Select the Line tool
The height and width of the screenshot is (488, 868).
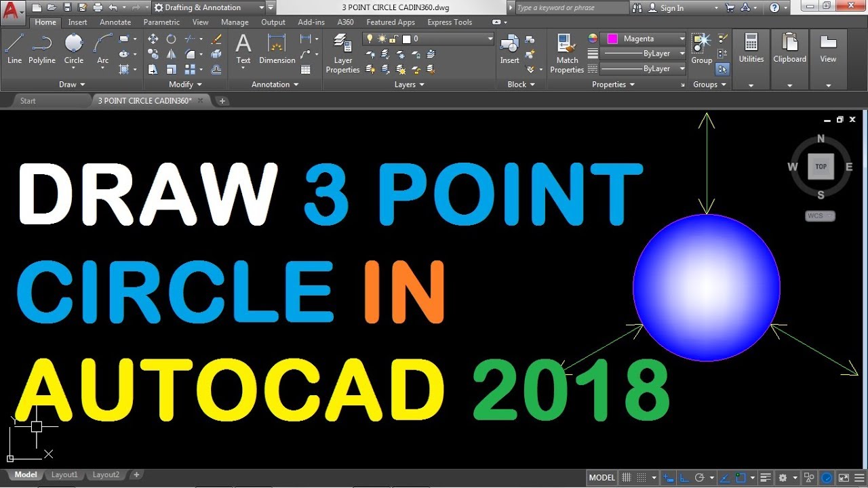pos(14,49)
